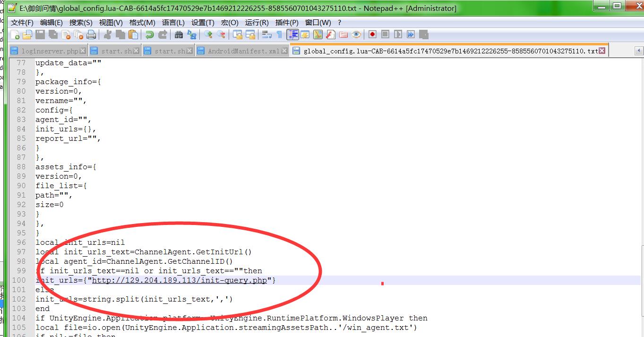Click the init-query.php URL on line 100
Image resolution: width=644 pixels, height=337 pixels.
coord(180,280)
